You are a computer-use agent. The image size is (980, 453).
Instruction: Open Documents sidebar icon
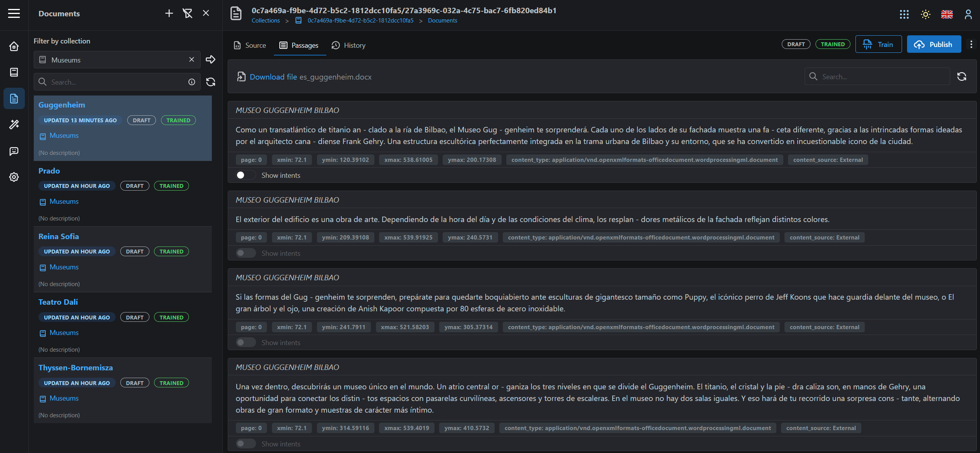tap(14, 99)
